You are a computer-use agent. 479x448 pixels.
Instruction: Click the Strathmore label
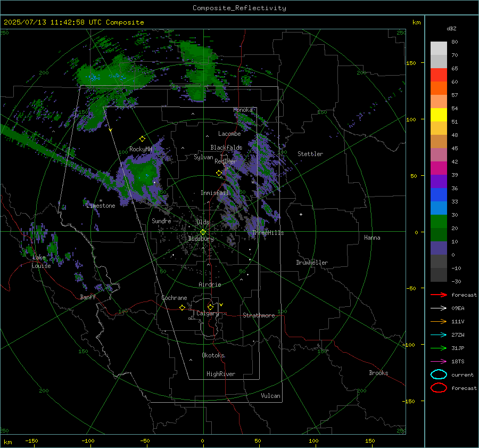tap(259, 315)
